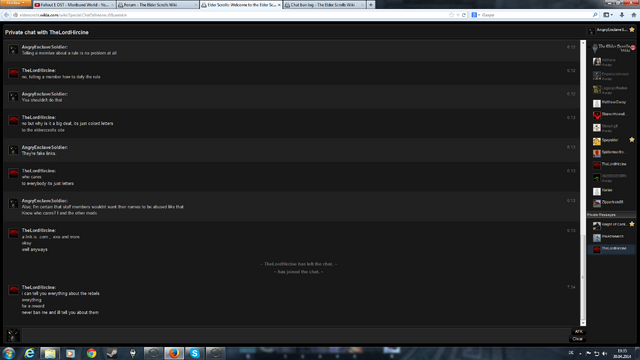Click the white avatar beside user Yurian
The image size is (640, 360).
pyautogui.click(x=597, y=191)
